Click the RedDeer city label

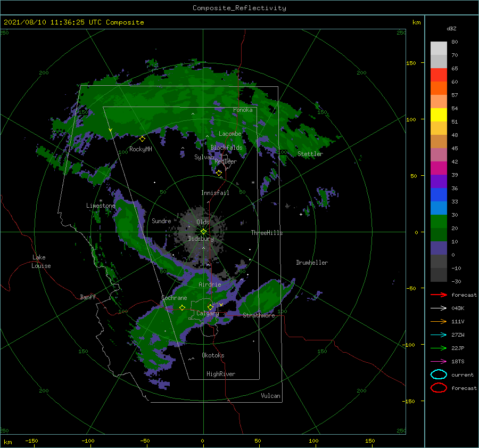(226, 161)
